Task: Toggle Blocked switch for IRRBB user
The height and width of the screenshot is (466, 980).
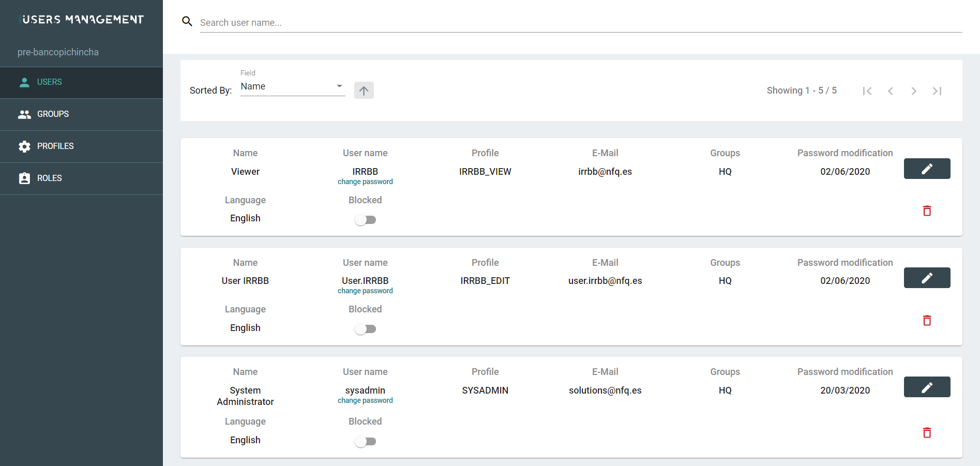Action: tap(365, 220)
